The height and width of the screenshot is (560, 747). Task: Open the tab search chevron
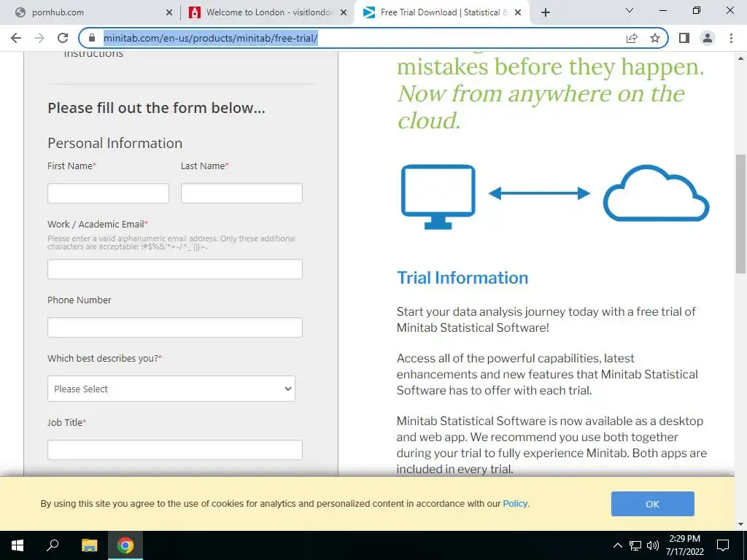(x=630, y=10)
